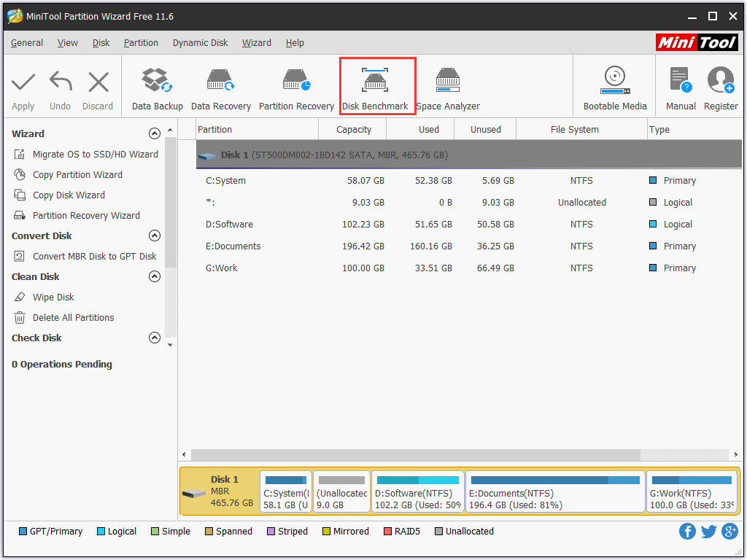Collapse the Wizard section
The image size is (747, 560).
155,134
